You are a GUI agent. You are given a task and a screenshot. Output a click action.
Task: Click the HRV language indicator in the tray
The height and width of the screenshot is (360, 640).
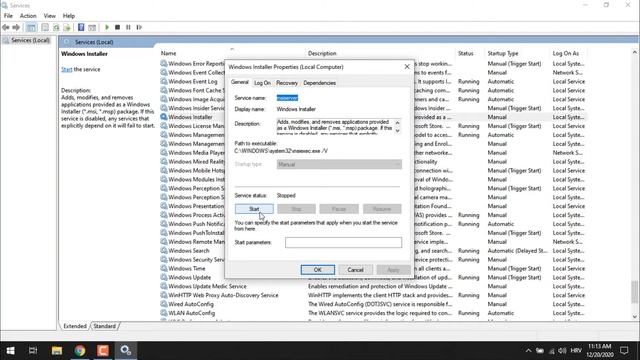576,351
